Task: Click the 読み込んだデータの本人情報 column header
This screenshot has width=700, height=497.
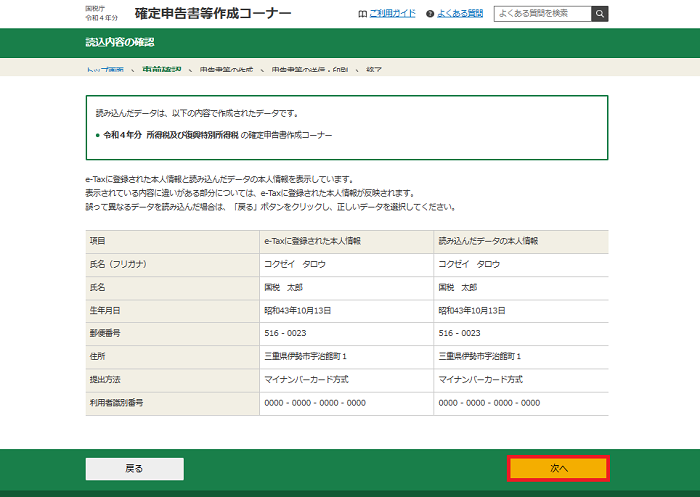Action: [489, 242]
